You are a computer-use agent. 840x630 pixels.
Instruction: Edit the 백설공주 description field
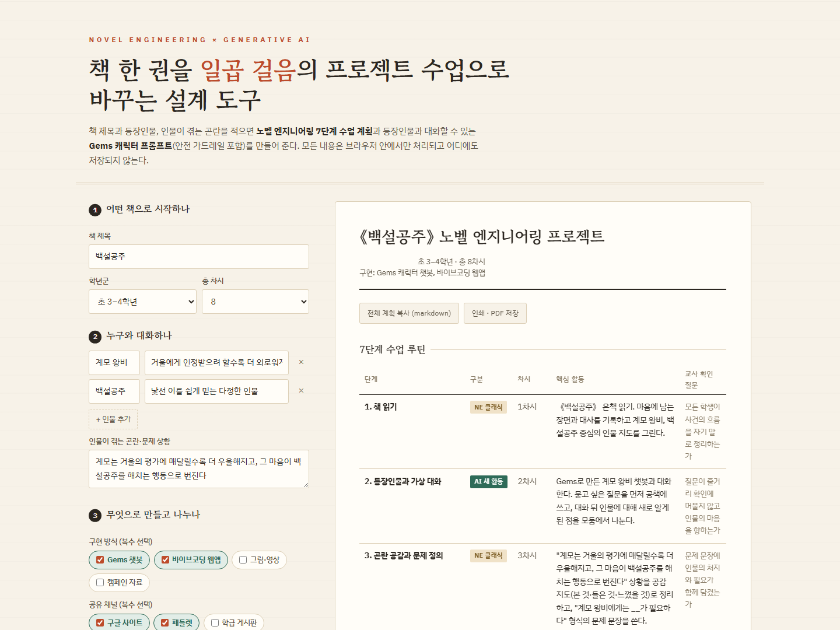tap(216, 391)
